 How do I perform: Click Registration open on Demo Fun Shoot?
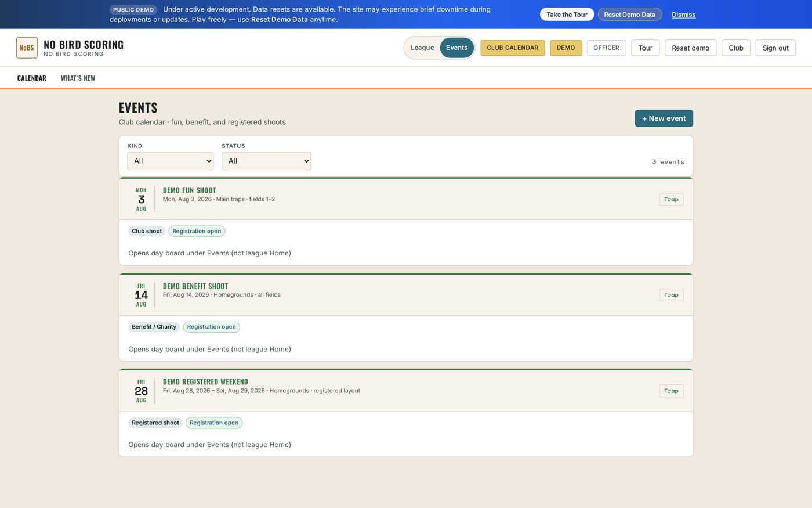(x=197, y=231)
